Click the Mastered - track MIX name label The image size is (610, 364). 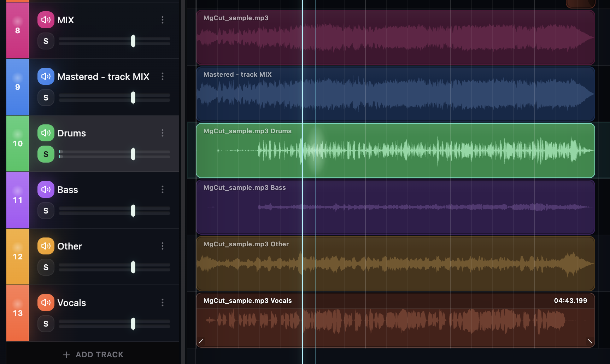point(104,77)
